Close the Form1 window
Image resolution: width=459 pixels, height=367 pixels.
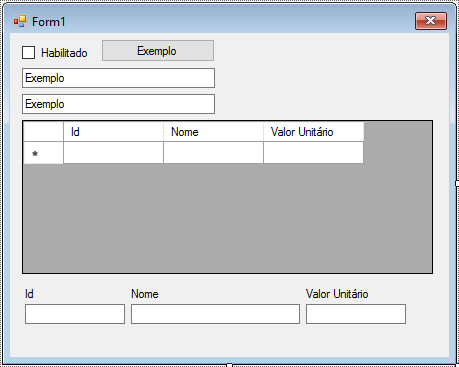[x=431, y=21]
